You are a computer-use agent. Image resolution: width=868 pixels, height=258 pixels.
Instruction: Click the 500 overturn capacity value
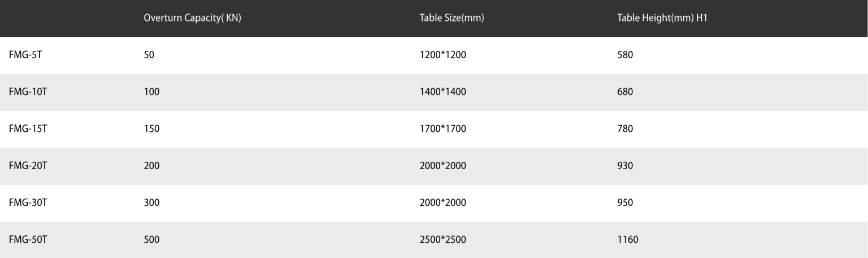(152, 240)
